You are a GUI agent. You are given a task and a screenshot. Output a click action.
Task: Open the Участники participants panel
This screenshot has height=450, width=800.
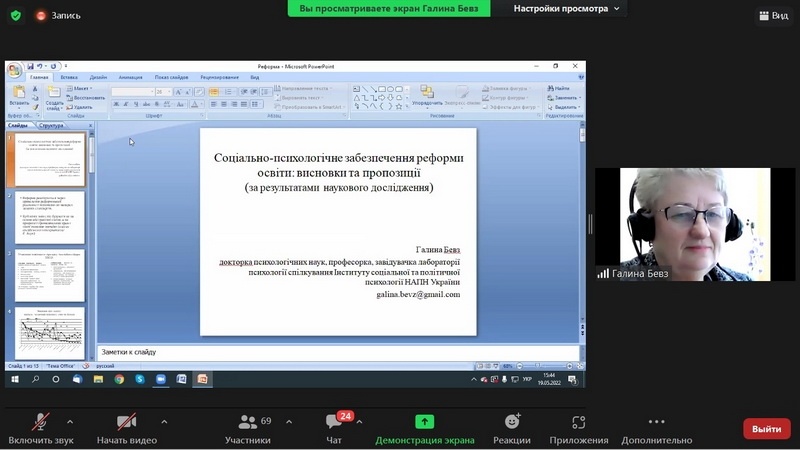coord(248,429)
